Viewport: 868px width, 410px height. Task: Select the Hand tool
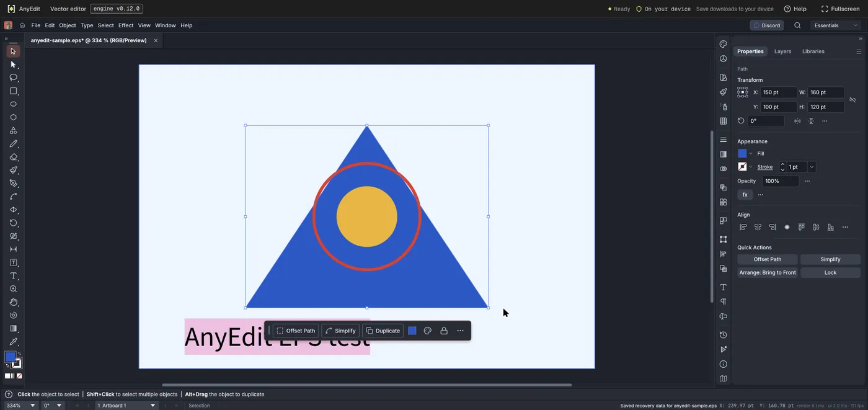click(x=13, y=302)
